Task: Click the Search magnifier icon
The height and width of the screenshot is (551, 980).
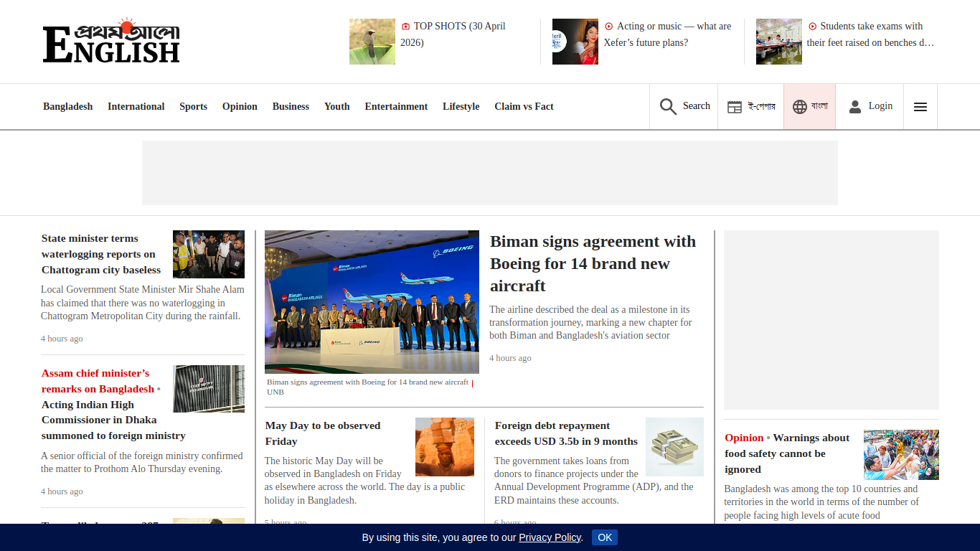Action: (668, 107)
